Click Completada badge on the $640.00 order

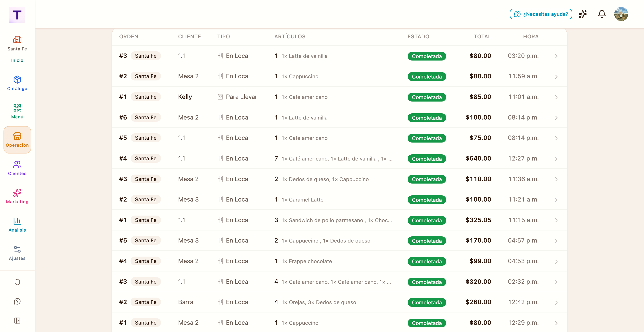point(427,159)
